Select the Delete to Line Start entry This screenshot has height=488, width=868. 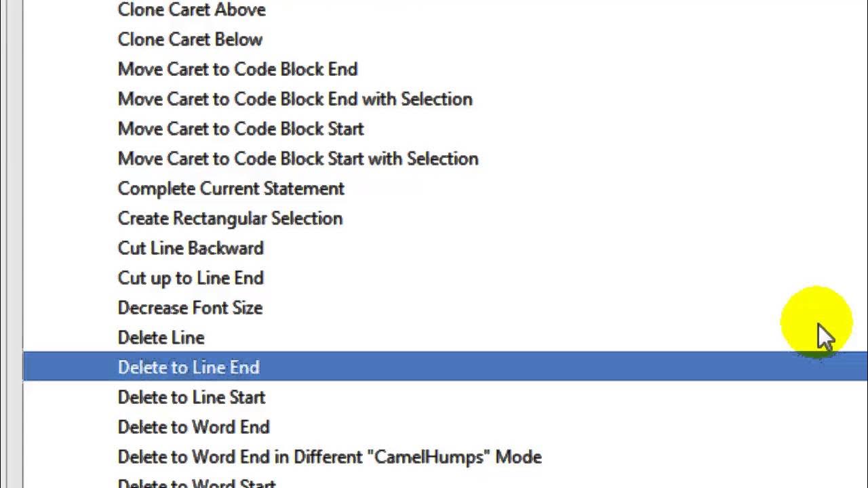point(191,397)
